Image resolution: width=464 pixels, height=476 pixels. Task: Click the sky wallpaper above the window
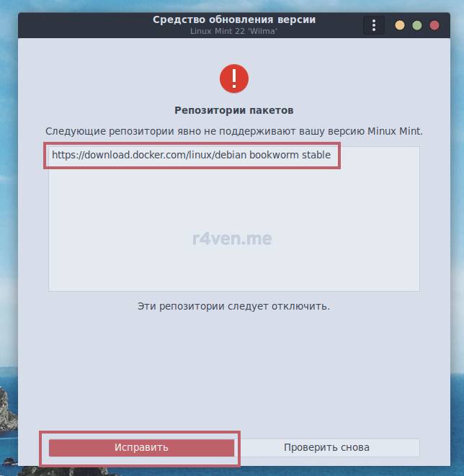[232, 6]
